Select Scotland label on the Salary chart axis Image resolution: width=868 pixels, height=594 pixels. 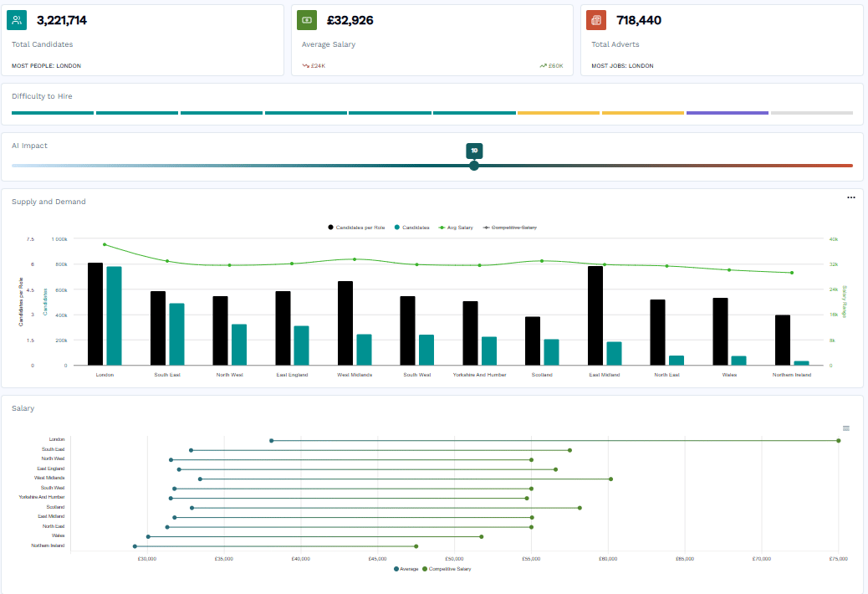(55, 506)
